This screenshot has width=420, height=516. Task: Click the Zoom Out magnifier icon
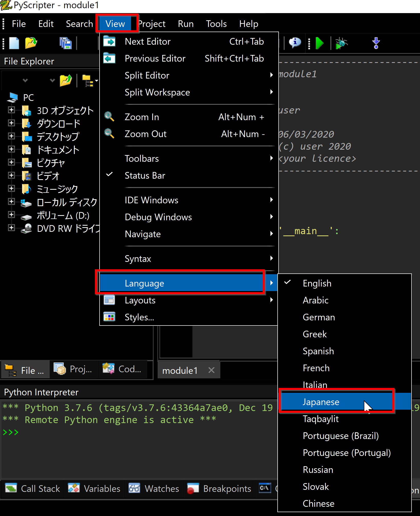point(109,133)
